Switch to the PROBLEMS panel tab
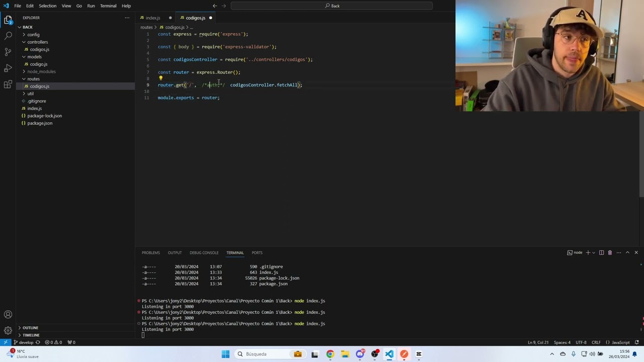The image size is (644, 362). [x=150, y=253]
